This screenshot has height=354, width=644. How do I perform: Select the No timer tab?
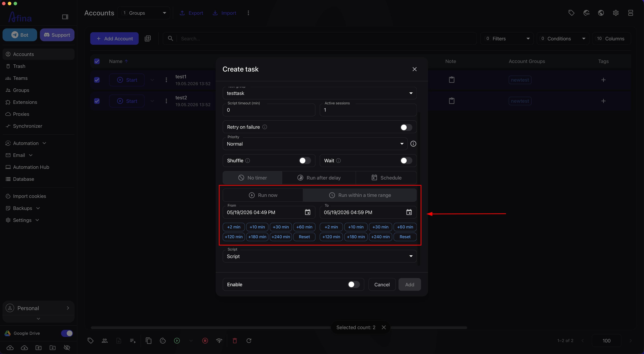pyautogui.click(x=252, y=178)
